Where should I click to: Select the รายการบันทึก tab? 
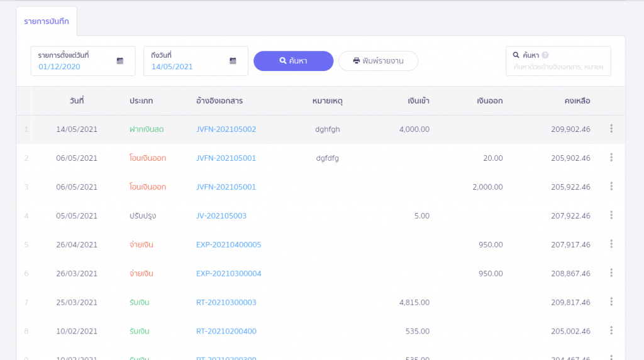tap(47, 21)
